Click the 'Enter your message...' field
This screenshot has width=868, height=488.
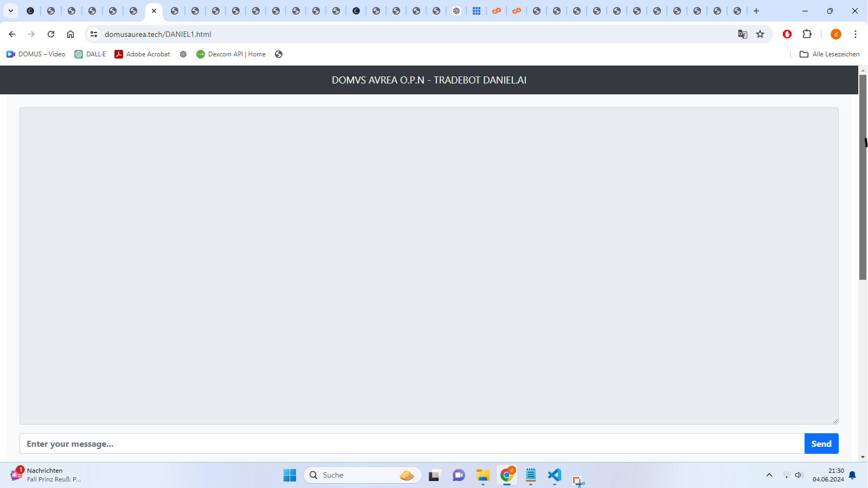click(x=412, y=444)
